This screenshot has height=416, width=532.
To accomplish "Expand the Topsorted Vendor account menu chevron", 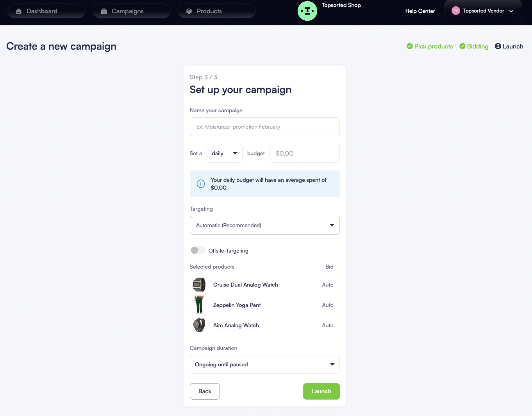I will coord(511,11).
